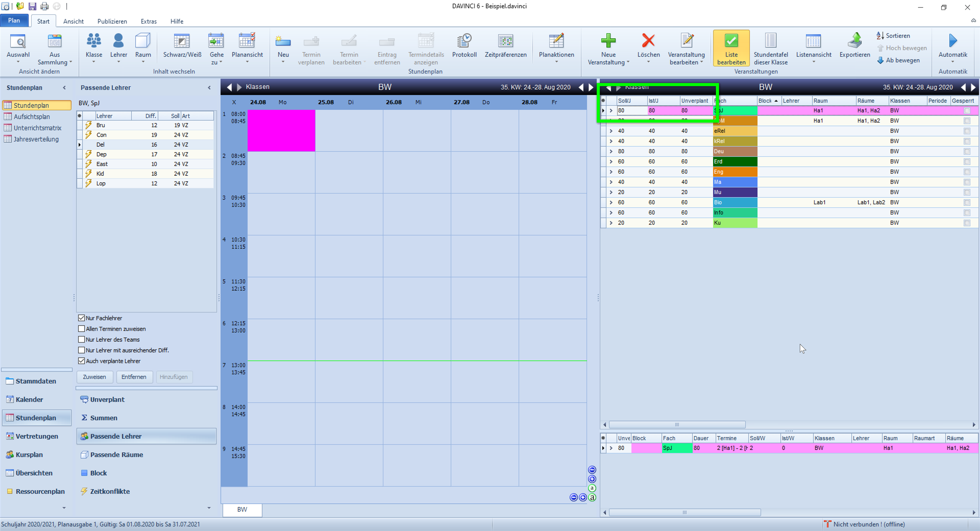
Task: Open Zeitpräferenzen settings
Action: [506, 46]
